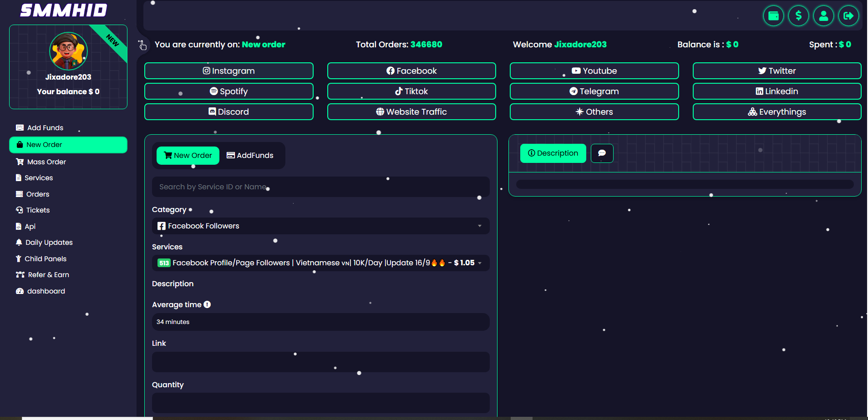
Task: Click the Total Orders count 346680
Action: (426, 45)
